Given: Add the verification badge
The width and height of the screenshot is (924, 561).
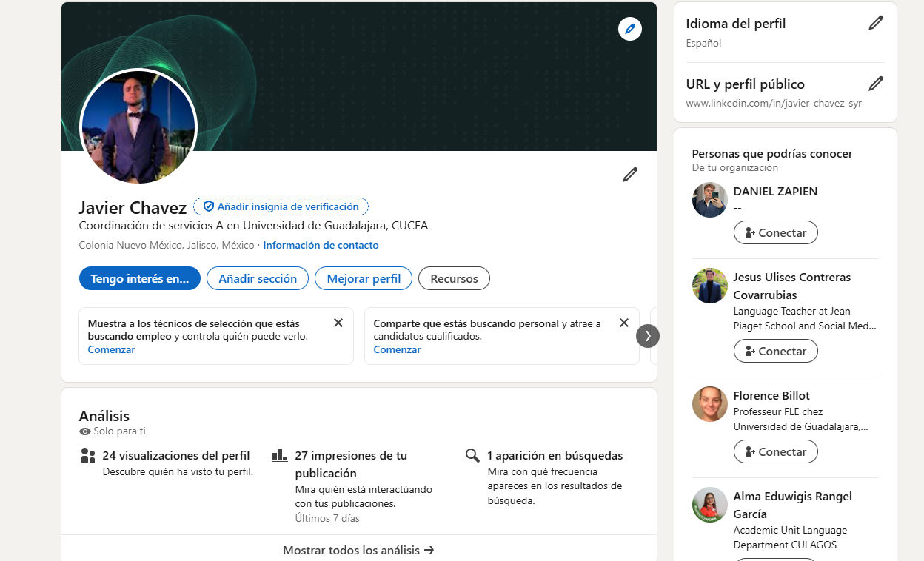Looking at the screenshot, I should 281,206.
